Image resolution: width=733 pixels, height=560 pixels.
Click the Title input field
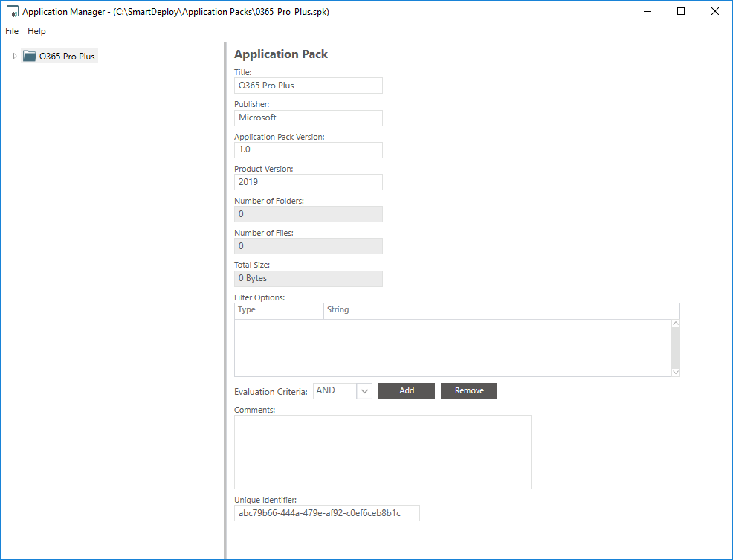pyautogui.click(x=308, y=86)
